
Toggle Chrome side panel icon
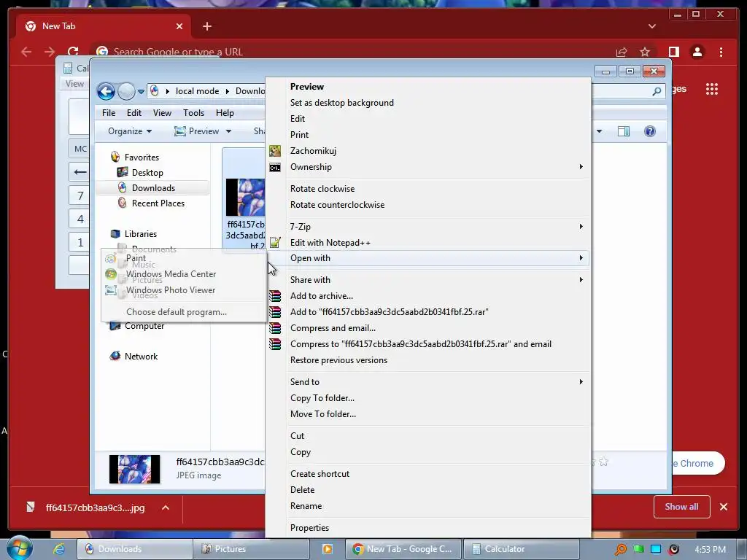tap(673, 52)
